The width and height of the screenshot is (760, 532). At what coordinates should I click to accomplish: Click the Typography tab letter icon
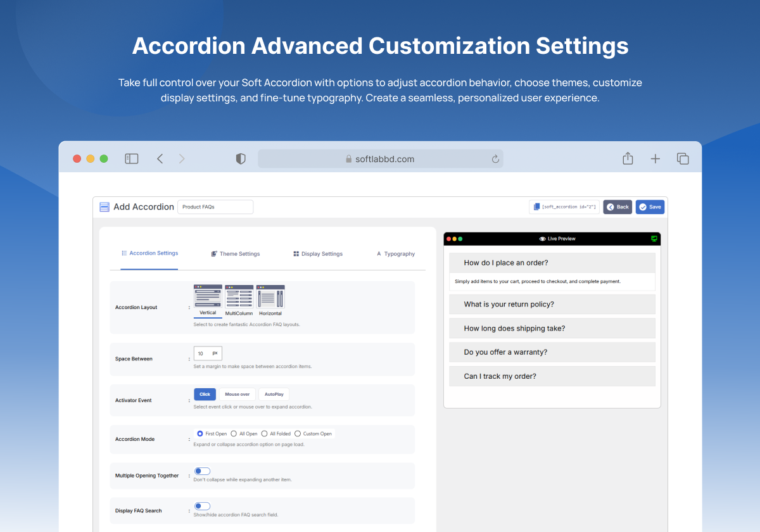coord(379,254)
